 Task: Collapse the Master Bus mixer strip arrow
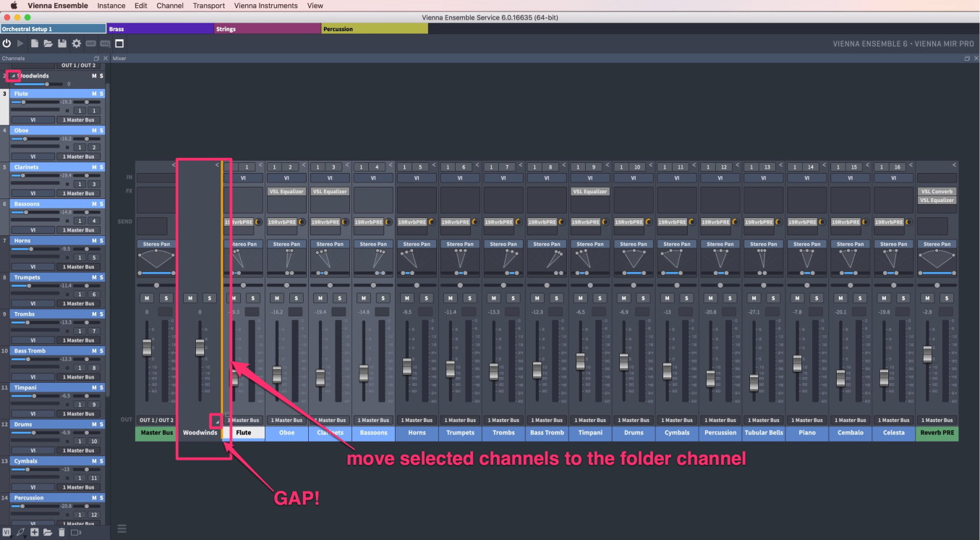[173, 165]
